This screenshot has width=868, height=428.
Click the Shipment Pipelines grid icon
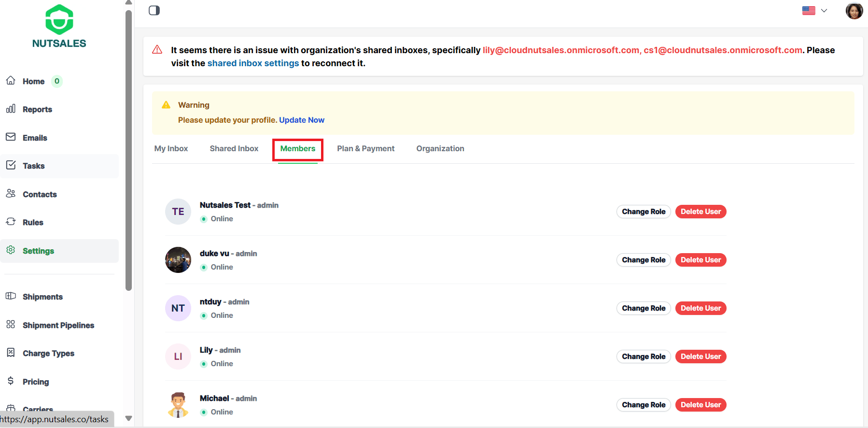[x=11, y=325]
